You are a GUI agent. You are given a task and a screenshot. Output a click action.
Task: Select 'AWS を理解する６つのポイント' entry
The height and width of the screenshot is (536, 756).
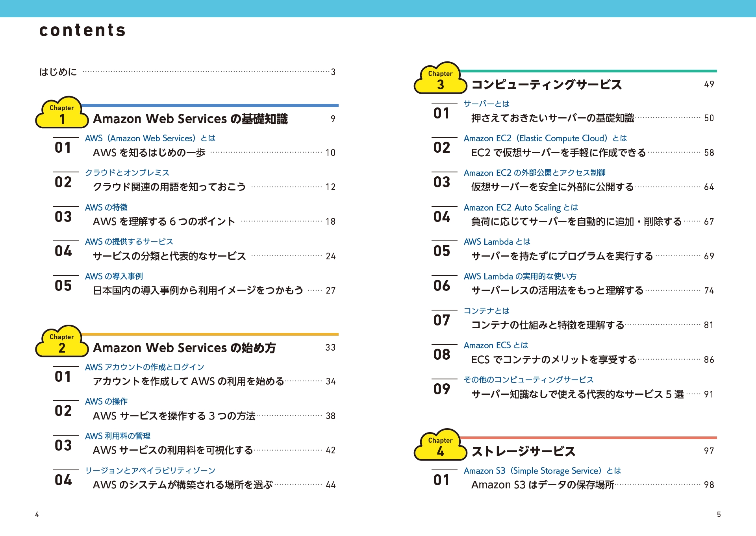tap(164, 221)
